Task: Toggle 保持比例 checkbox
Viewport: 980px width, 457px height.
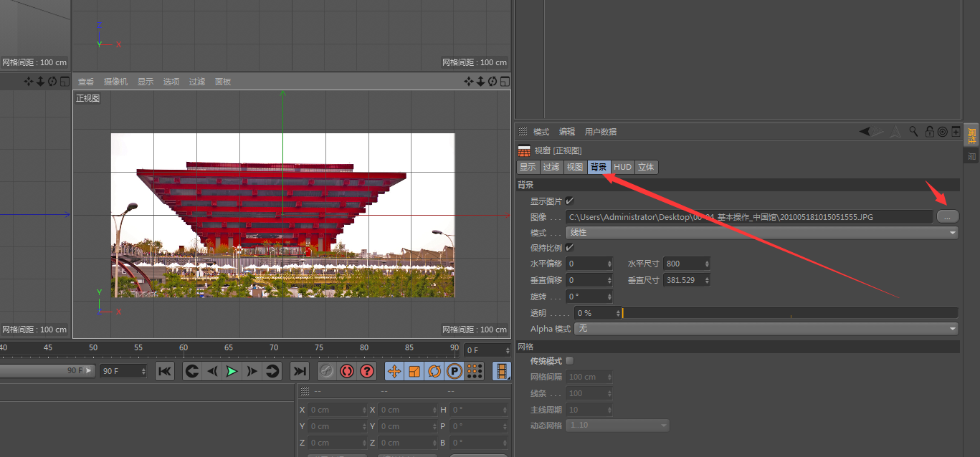Action: coord(569,248)
